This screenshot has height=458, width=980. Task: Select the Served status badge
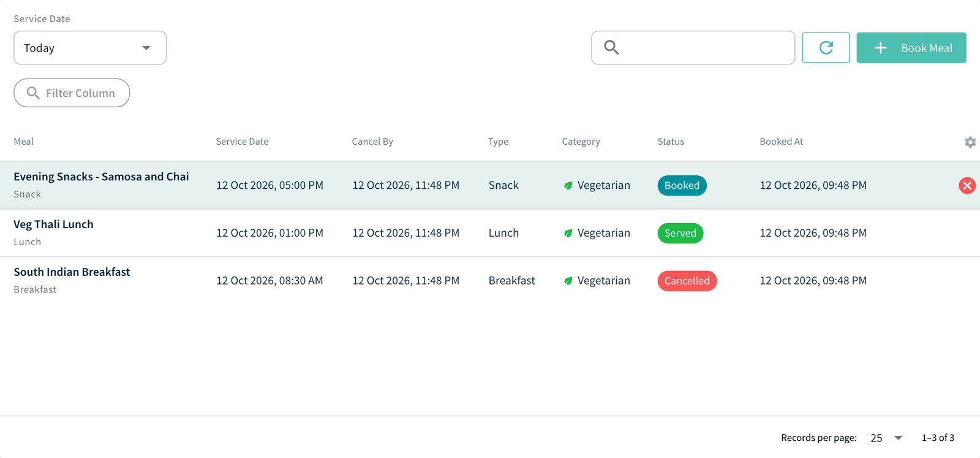(x=680, y=233)
